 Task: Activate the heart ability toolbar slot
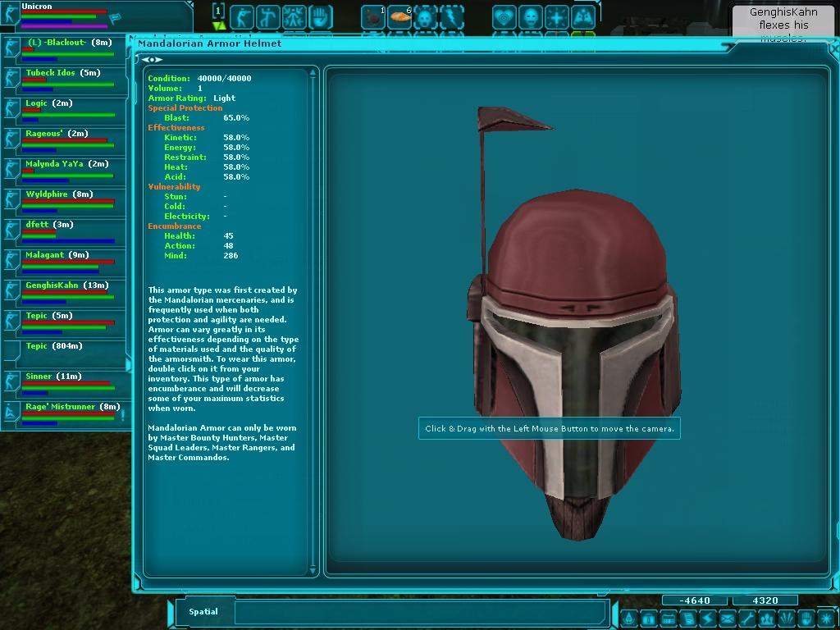(x=504, y=17)
